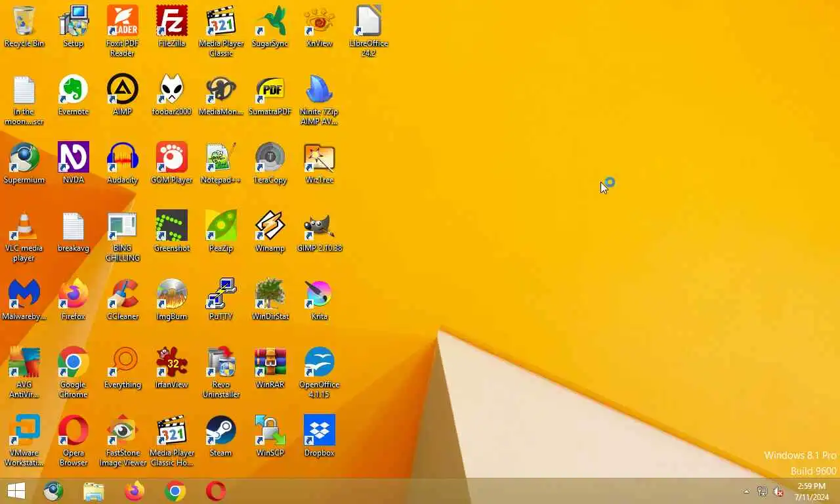Select the WizTree desktop shortcut
The width and height of the screenshot is (840, 504).
pyautogui.click(x=320, y=163)
